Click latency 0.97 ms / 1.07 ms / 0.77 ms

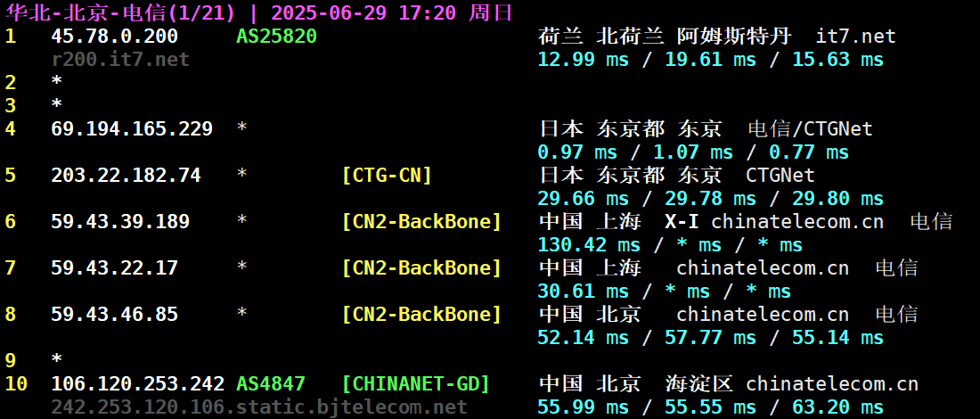coord(693,152)
